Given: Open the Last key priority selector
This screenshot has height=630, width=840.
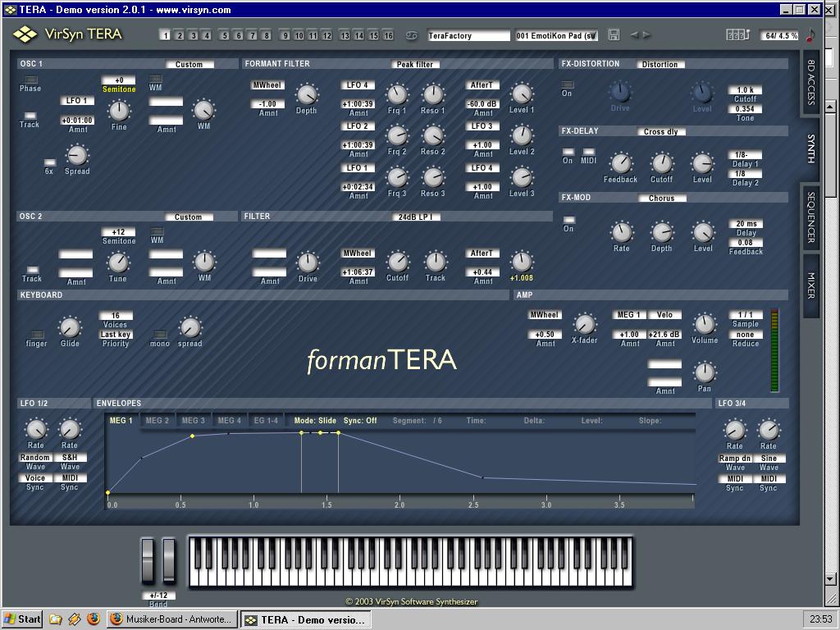Looking at the screenshot, I should tap(116, 335).
